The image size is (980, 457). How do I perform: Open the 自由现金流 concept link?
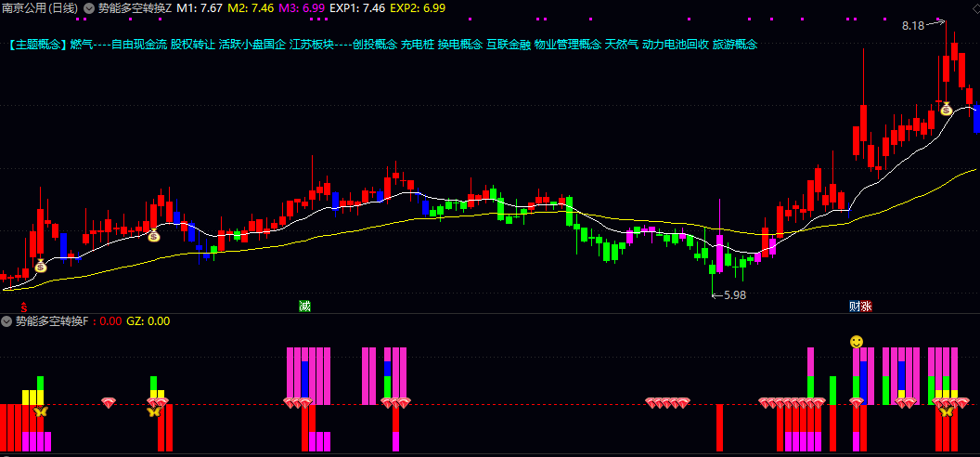pos(139,45)
